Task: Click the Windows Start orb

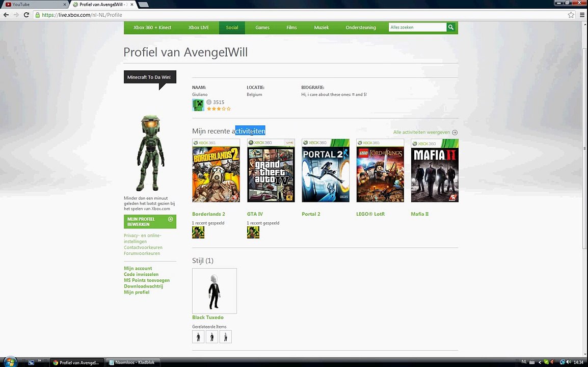Action: point(10,362)
